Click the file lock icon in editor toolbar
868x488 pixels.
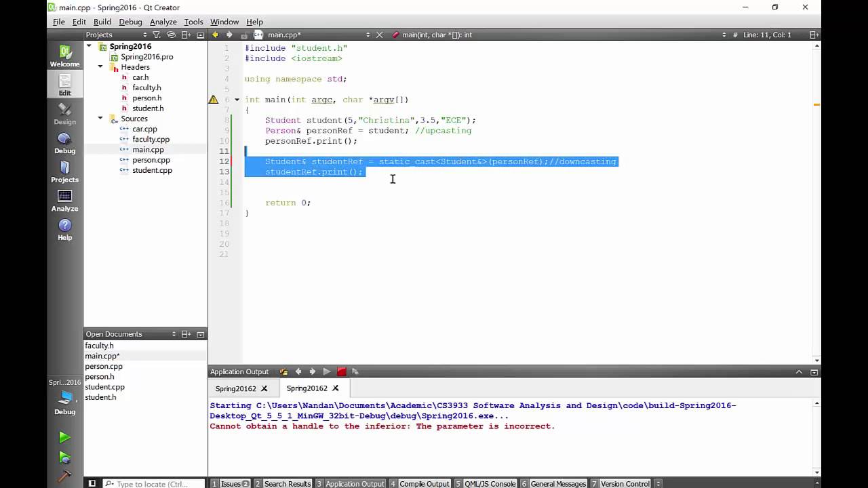[243, 35]
